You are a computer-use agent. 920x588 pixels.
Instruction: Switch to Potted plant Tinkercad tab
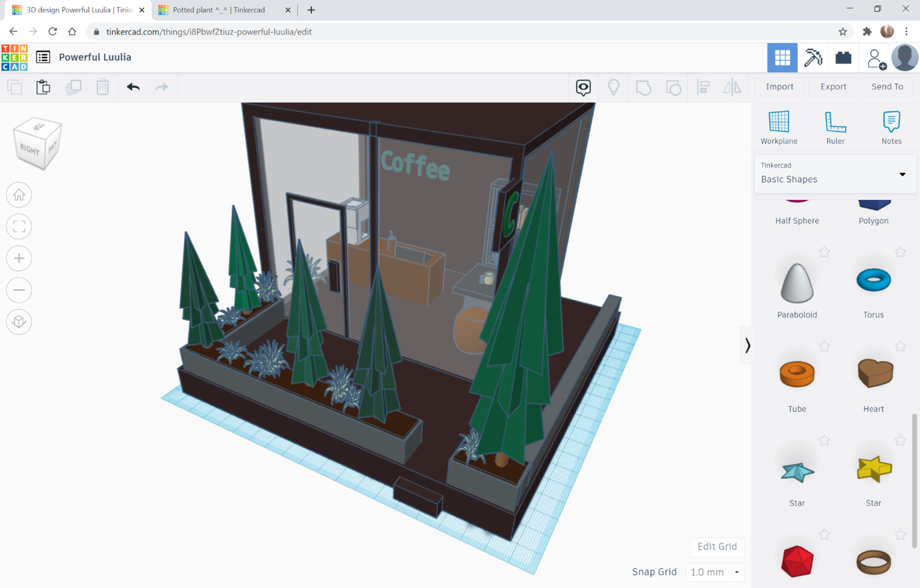225,10
